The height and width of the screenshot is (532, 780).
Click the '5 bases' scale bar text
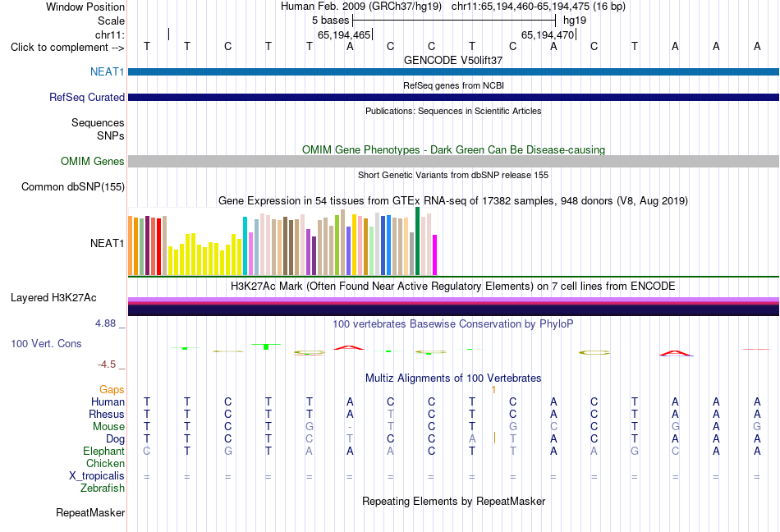tap(330, 21)
